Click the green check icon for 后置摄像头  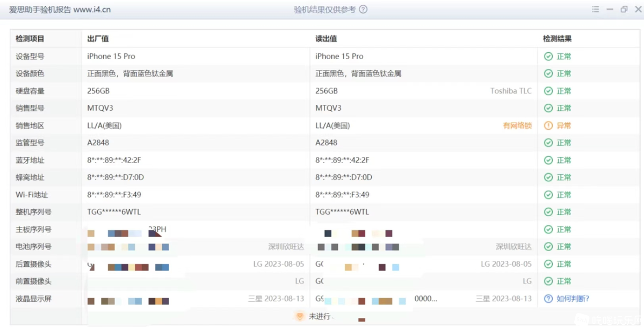(x=548, y=264)
